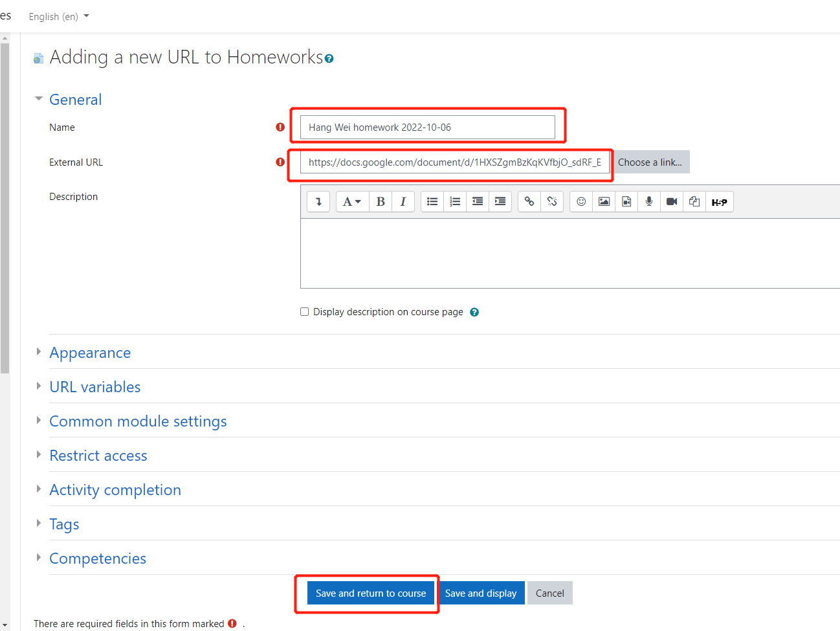Toggle bold formatting in the description editor
This screenshot has width=840, height=631.
381,201
